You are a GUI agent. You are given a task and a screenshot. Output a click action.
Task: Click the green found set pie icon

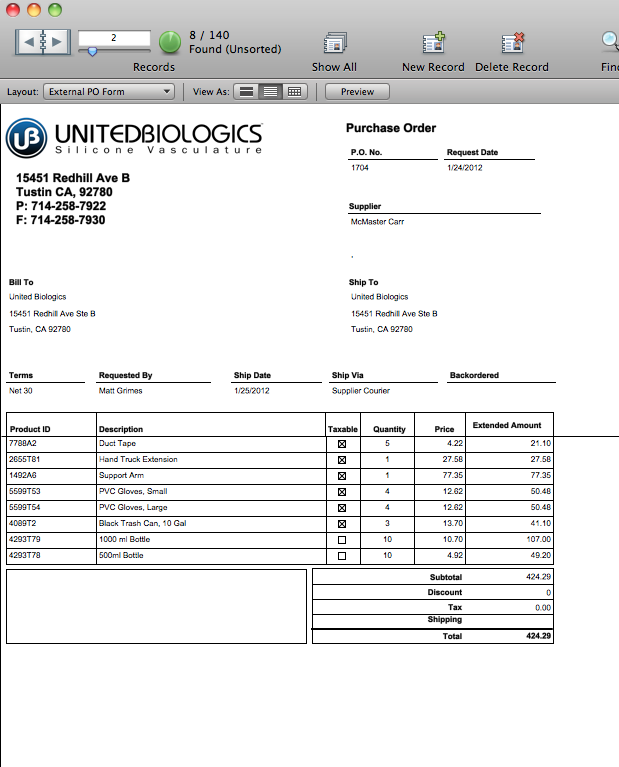pyautogui.click(x=170, y=42)
